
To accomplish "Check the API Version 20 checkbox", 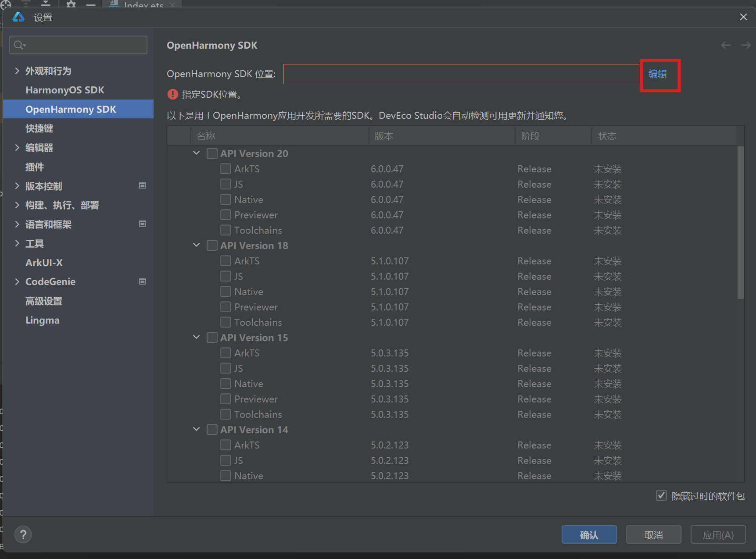I will tap(212, 153).
